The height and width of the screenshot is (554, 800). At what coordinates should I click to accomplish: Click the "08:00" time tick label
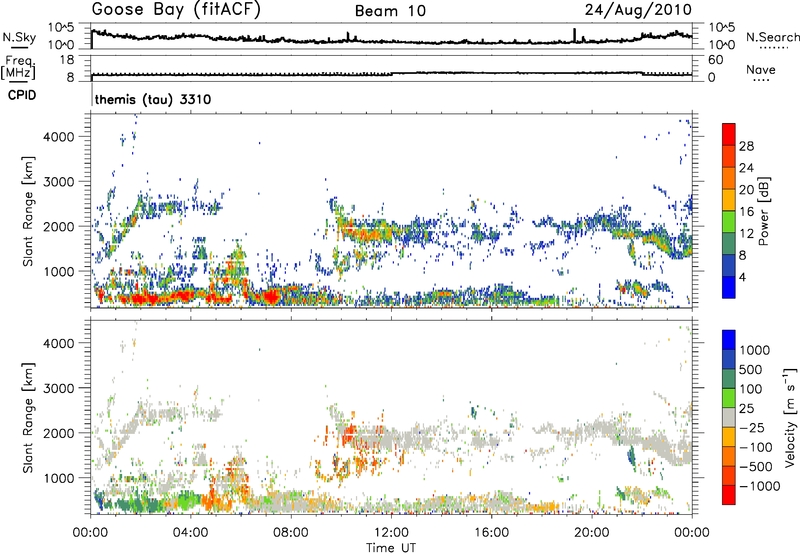[x=291, y=533]
